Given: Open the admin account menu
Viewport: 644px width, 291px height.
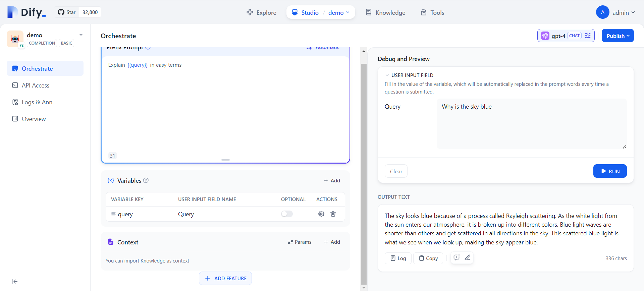Looking at the screenshot, I should pyautogui.click(x=623, y=12).
